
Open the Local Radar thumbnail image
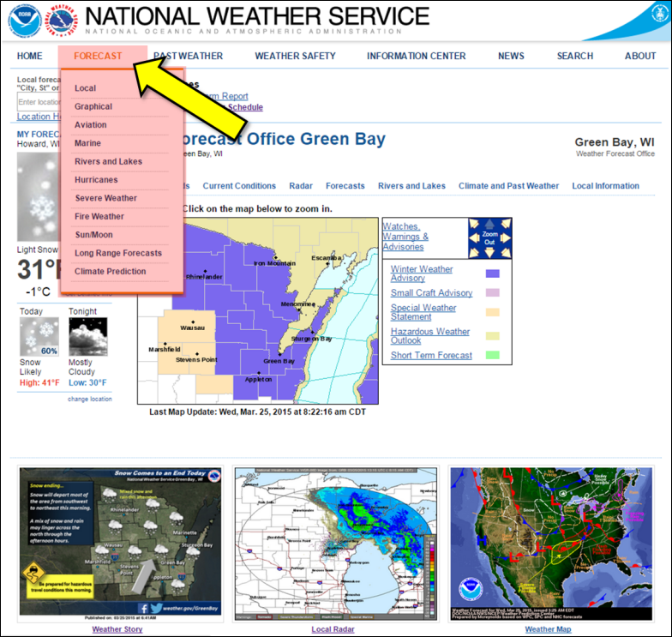[x=336, y=544]
